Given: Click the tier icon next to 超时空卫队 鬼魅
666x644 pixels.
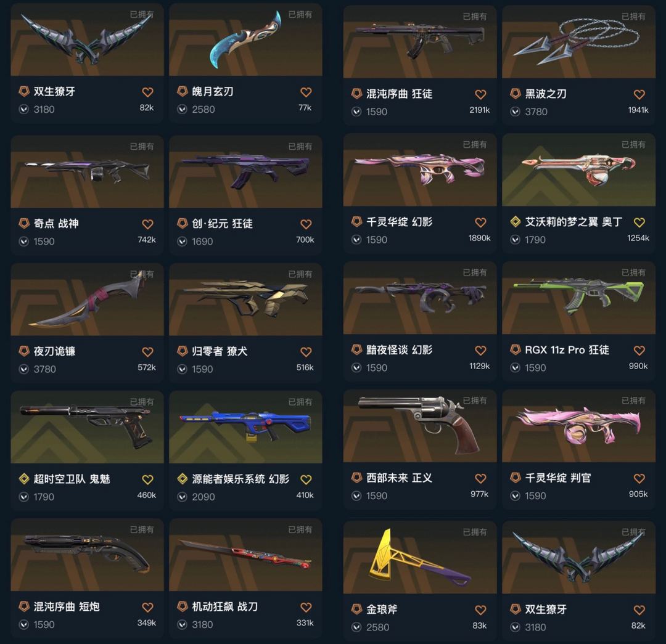Looking at the screenshot, I should (x=24, y=479).
